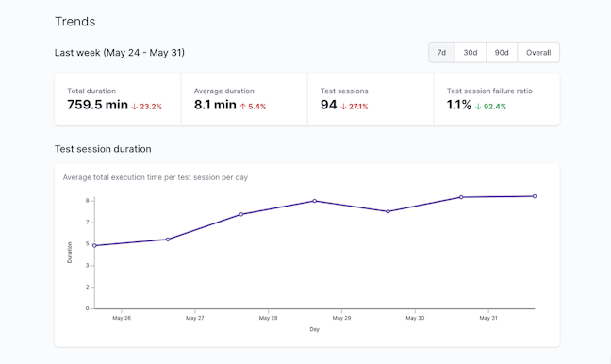Click the Total duration 759.5 min card

pos(118,99)
